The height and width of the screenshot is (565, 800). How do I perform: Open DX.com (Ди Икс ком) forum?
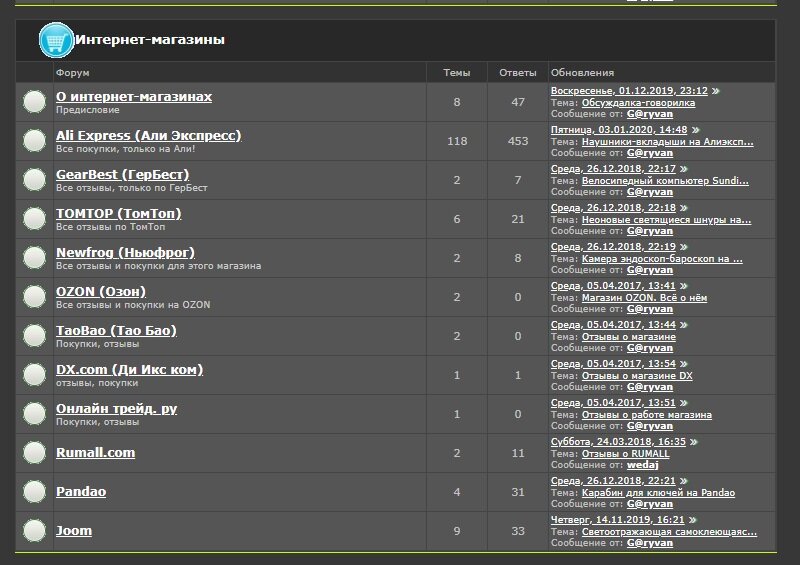130,370
